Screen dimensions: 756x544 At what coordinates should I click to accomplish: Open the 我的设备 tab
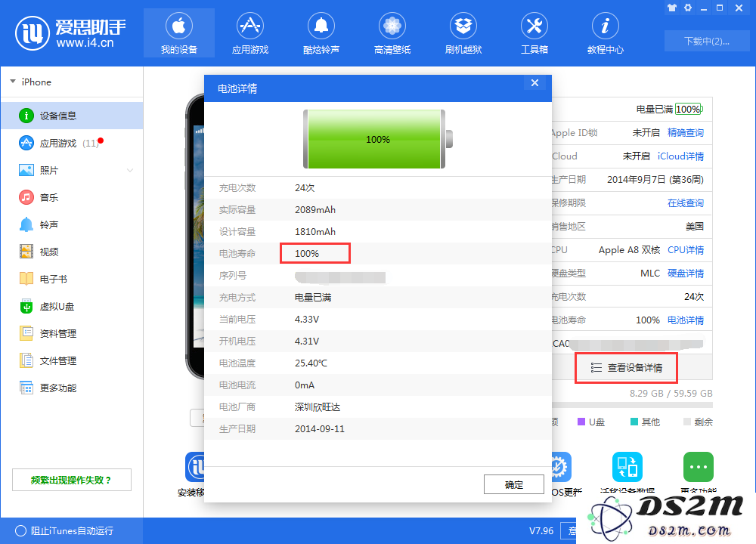click(179, 32)
